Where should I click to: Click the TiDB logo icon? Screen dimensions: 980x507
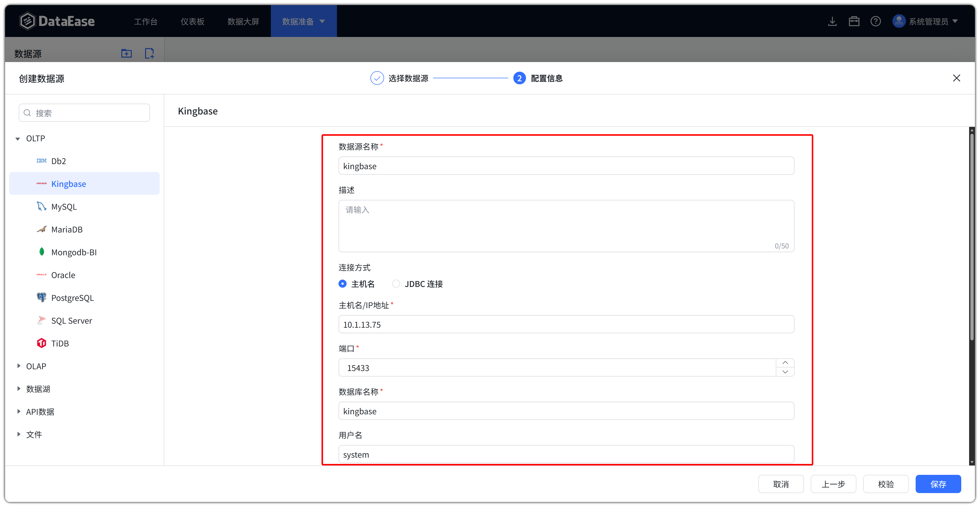42,343
